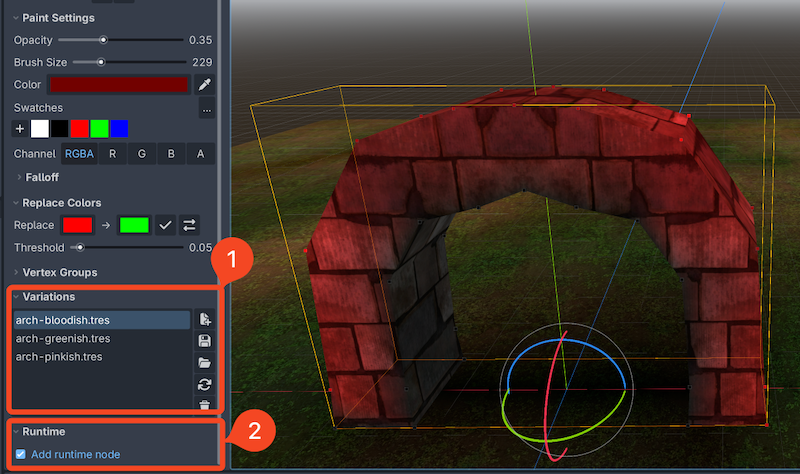Open the swatches options (three dots) menu
Screen dimensions: 800x474
(x=207, y=109)
